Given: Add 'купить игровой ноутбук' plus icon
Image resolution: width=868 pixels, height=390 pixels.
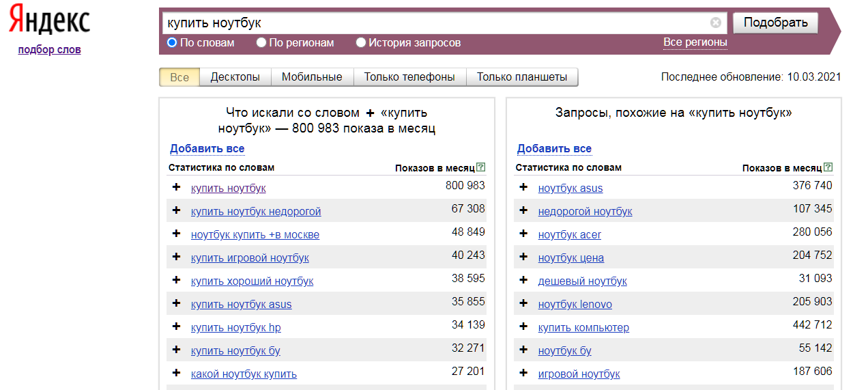Looking at the screenshot, I should pyautogui.click(x=176, y=257).
